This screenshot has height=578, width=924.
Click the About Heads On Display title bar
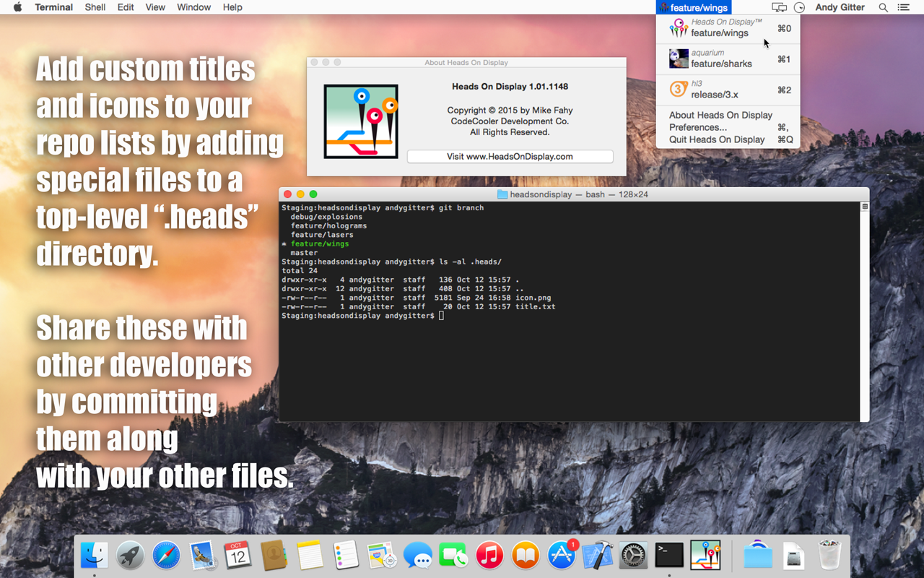[466, 63]
